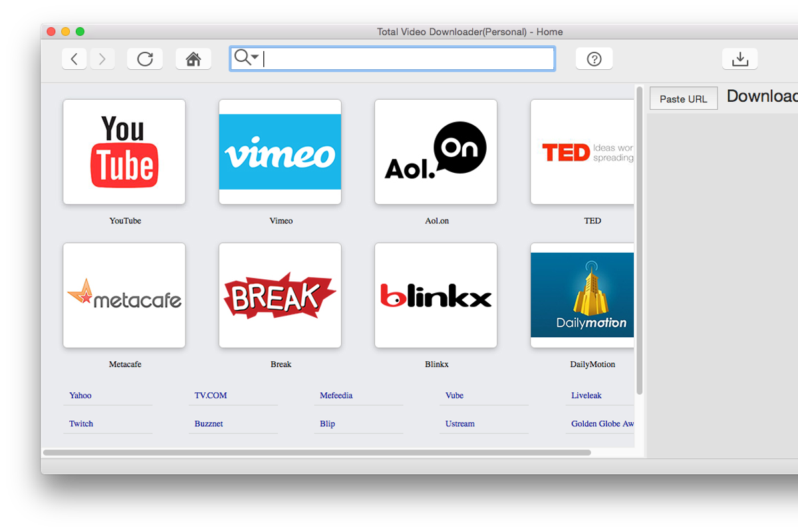Click the Break caption text
This screenshot has width=798, height=532.
tap(281, 364)
